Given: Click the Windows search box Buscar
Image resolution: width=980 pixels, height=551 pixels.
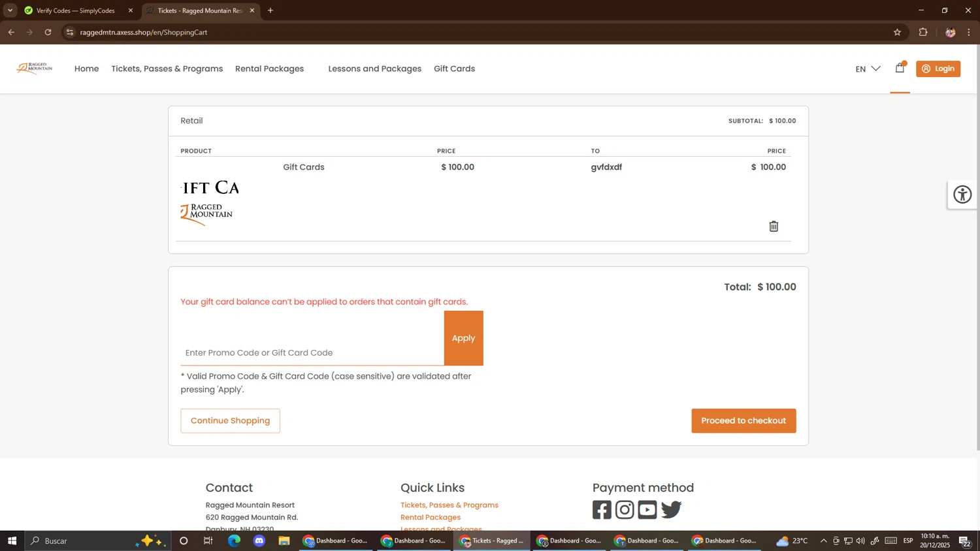Looking at the screenshot, I should pyautogui.click(x=98, y=541).
